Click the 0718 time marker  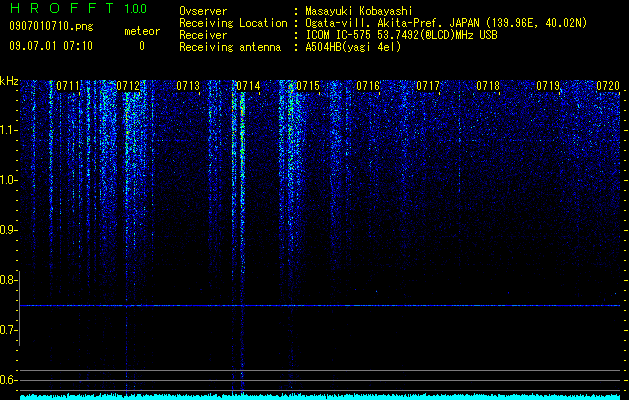tap(488, 86)
